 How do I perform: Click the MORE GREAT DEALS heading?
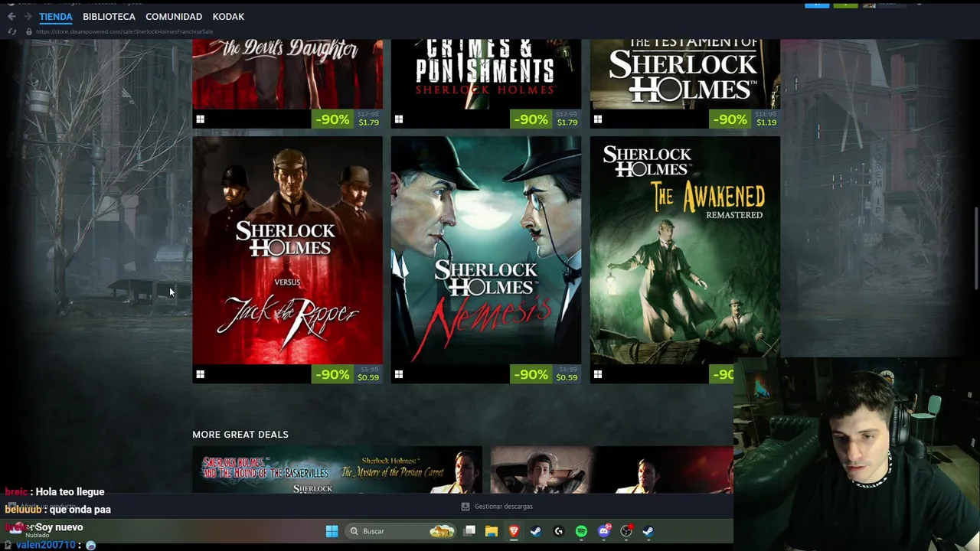pyautogui.click(x=240, y=435)
